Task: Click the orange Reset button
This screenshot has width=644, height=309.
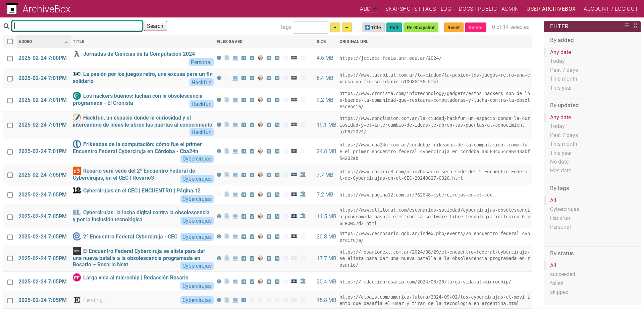Action: pos(453,28)
